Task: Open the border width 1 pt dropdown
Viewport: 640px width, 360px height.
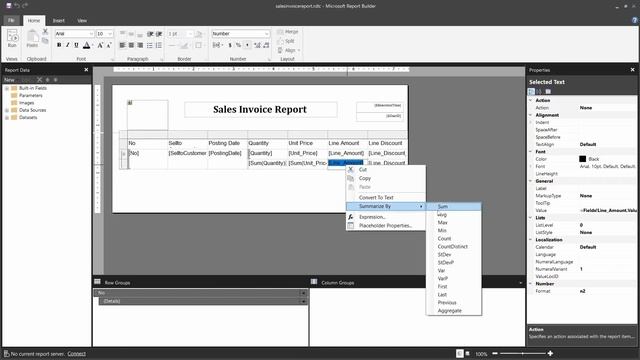Action: pyautogui.click(x=190, y=34)
